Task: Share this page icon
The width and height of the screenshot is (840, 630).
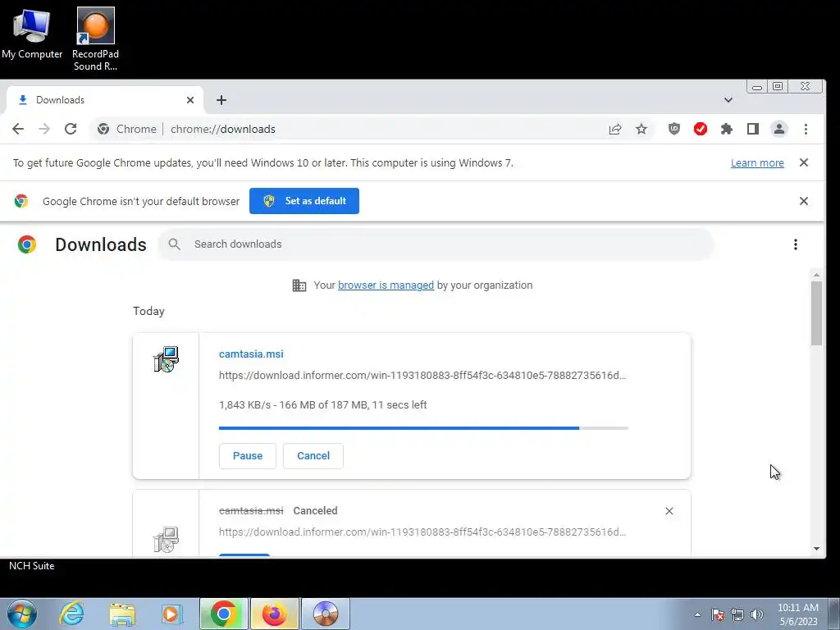Action: (615, 129)
